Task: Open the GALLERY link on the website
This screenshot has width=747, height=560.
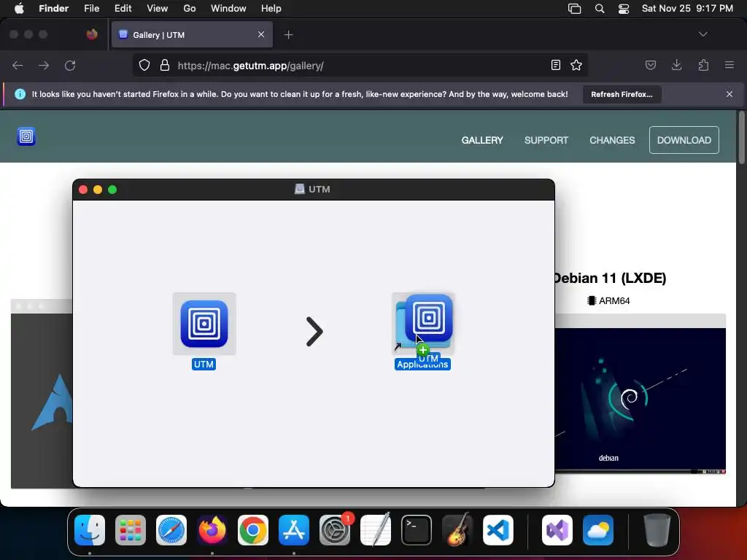Action: (482, 140)
